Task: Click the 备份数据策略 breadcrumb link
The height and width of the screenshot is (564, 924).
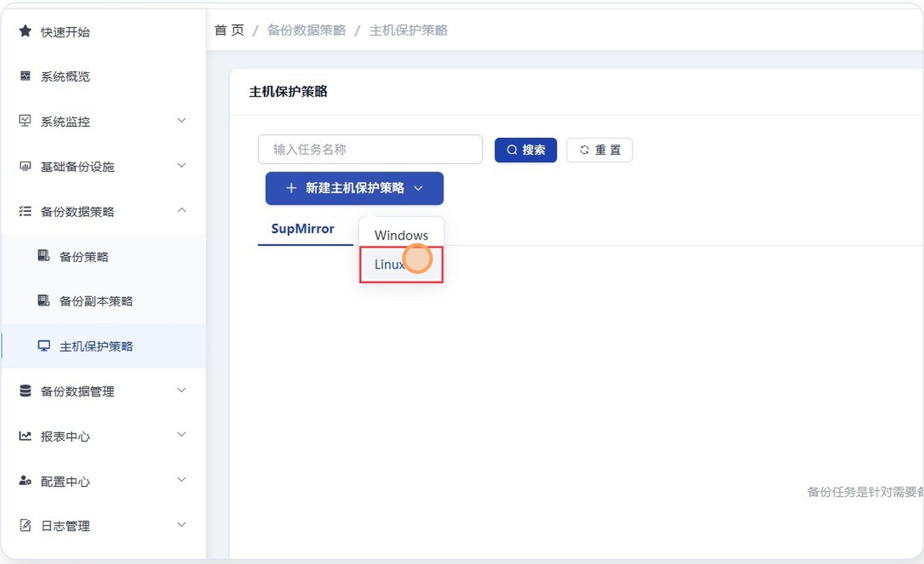Action: point(306,30)
